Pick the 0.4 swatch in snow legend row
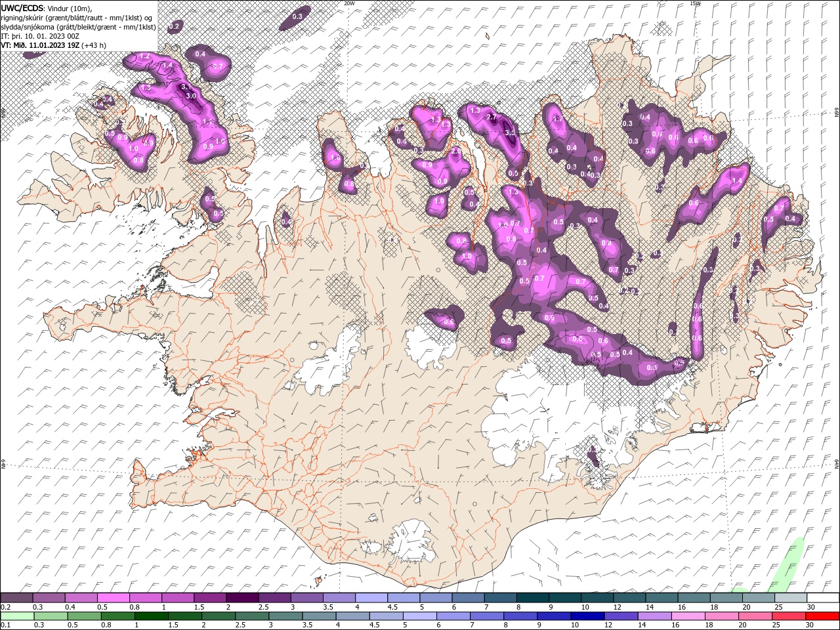 [81, 597]
